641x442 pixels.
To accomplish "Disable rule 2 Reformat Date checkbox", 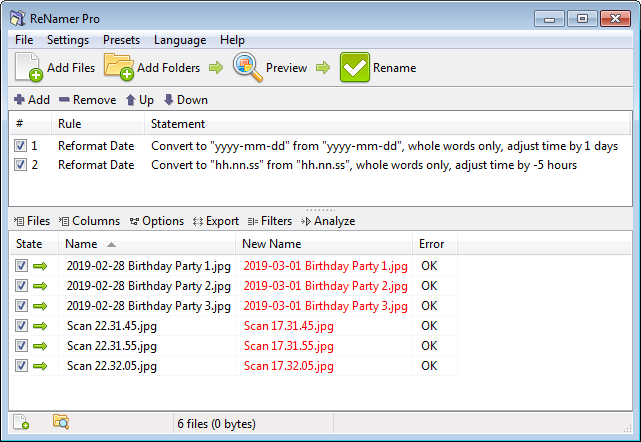I will pyautogui.click(x=20, y=164).
